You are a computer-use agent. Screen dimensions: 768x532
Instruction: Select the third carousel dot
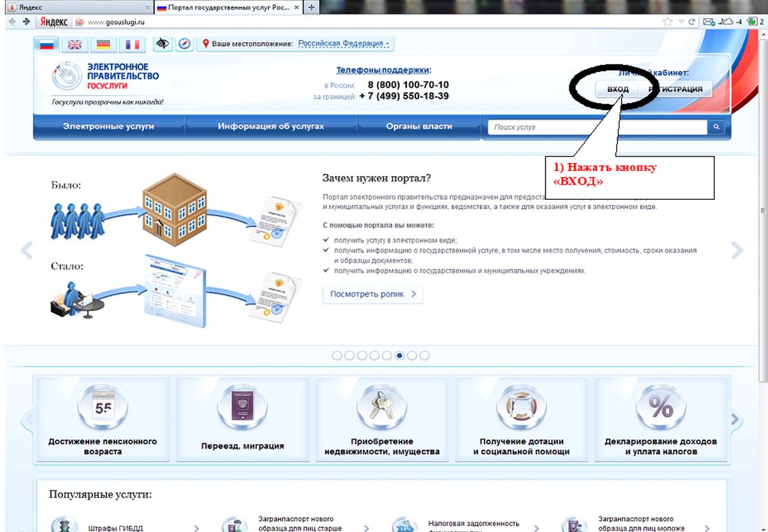pos(362,356)
